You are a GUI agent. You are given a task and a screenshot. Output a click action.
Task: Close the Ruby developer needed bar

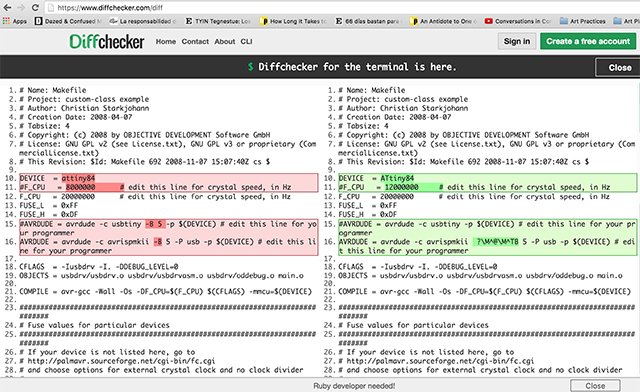coord(595,385)
